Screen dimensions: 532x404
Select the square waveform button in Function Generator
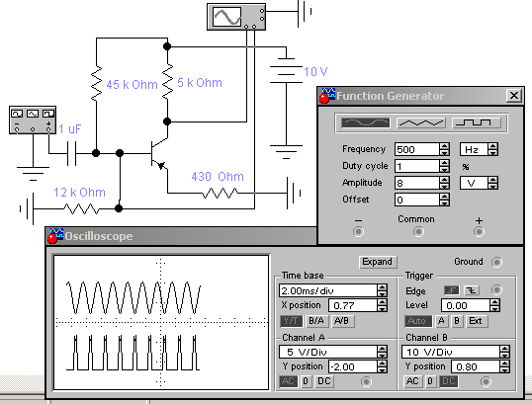[477, 123]
